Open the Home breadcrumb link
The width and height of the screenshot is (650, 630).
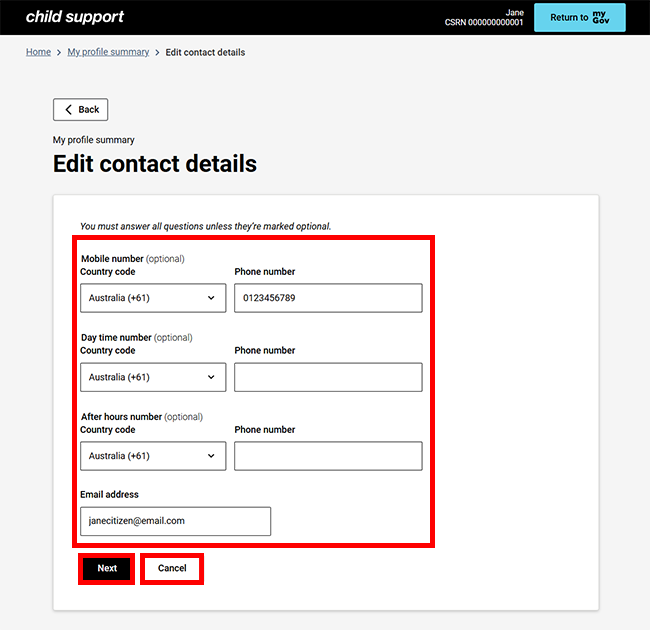pyautogui.click(x=38, y=52)
